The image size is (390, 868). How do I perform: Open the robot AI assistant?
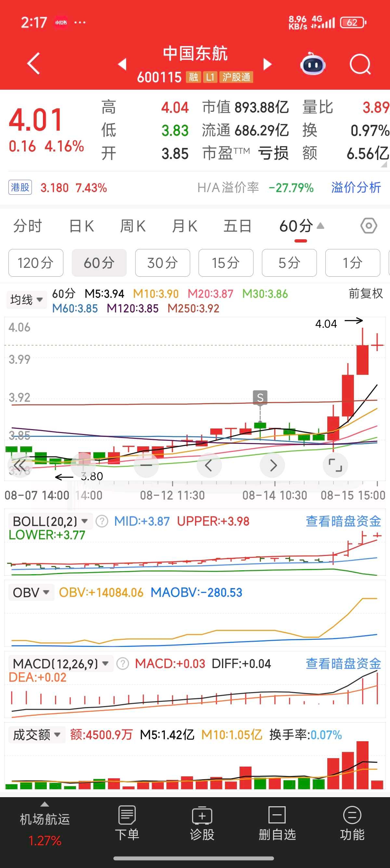click(313, 64)
